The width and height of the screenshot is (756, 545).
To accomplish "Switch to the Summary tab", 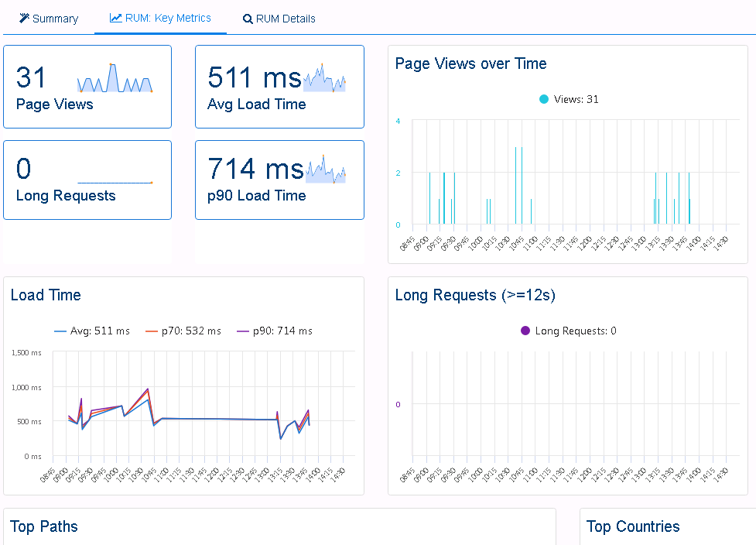I will click(x=48, y=18).
